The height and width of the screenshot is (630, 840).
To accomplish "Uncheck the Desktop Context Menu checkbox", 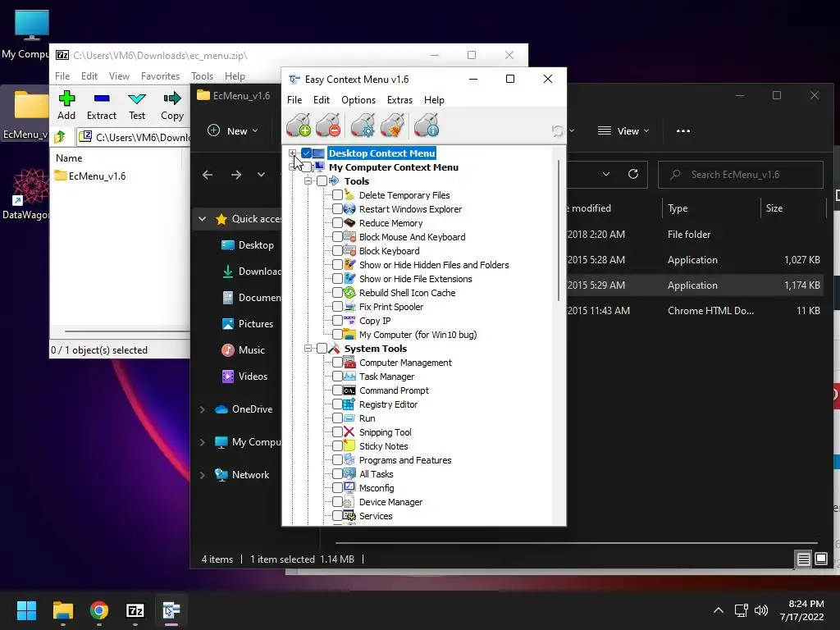I will pyautogui.click(x=307, y=153).
